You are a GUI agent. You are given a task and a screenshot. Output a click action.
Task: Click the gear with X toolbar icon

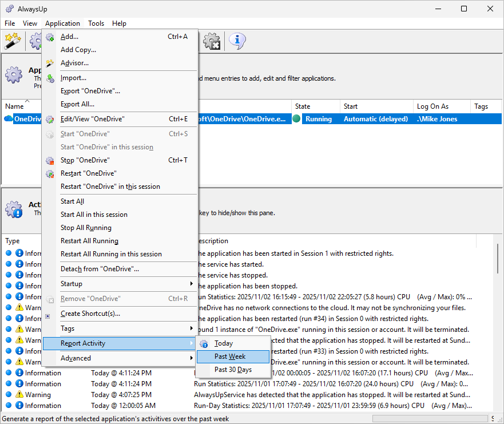212,41
